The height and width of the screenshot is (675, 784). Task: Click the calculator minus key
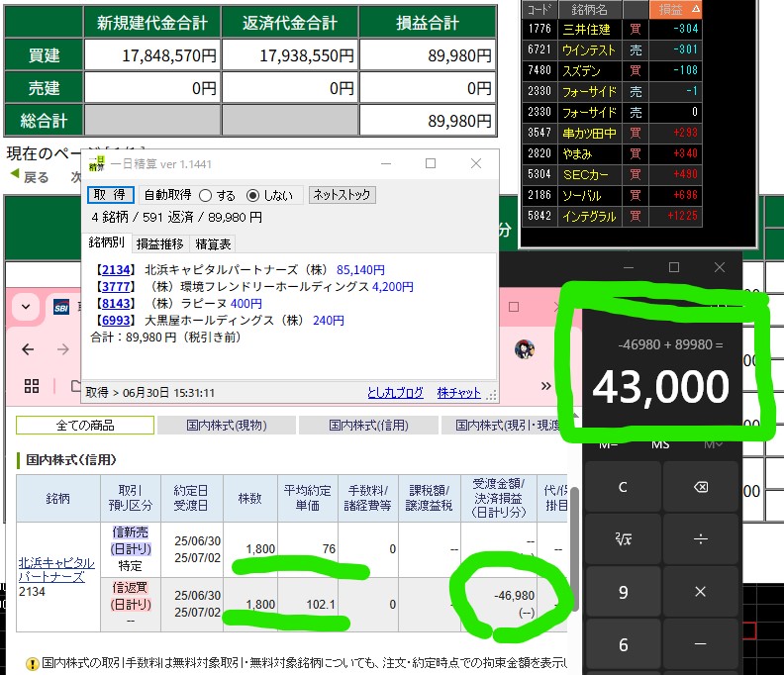click(x=701, y=644)
